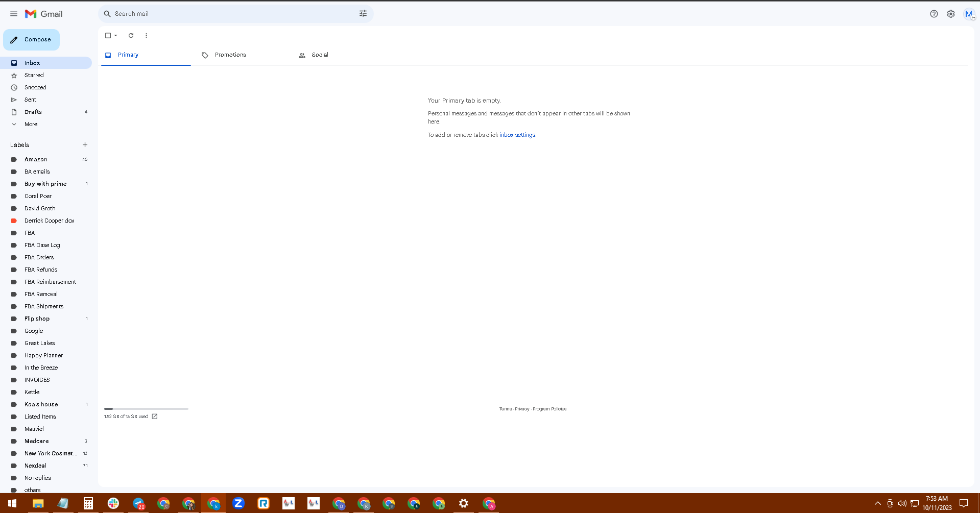Open the volume control in system tray
980x513 pixels.
tap(902, 503)
